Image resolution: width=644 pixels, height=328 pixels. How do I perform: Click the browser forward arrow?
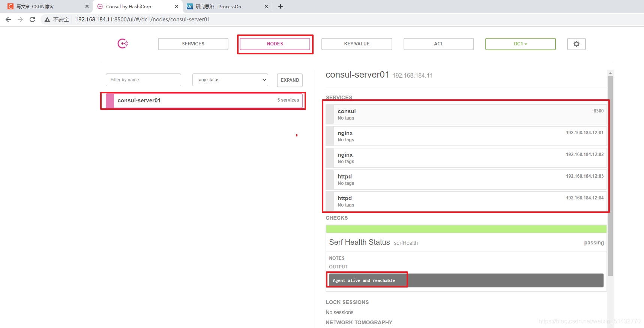[x=20, y=19]
